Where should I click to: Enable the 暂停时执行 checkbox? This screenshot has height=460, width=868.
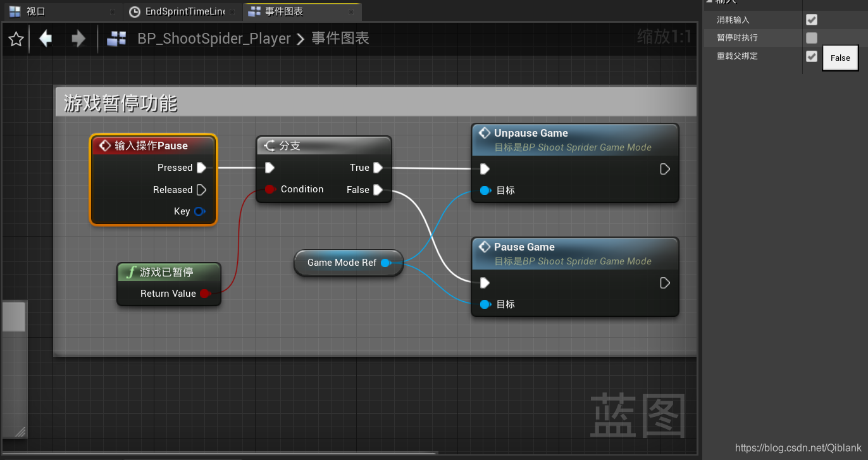click(812, 38)
